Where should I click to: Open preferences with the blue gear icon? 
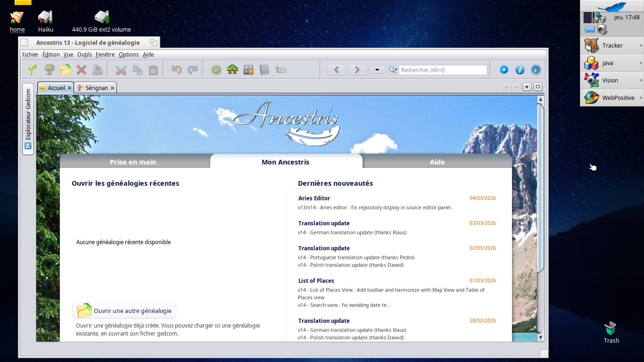coord(504,70)
